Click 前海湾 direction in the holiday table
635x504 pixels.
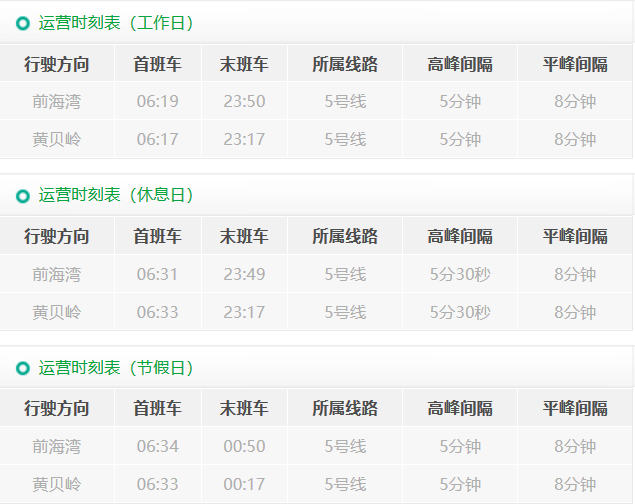coord(57,446)
